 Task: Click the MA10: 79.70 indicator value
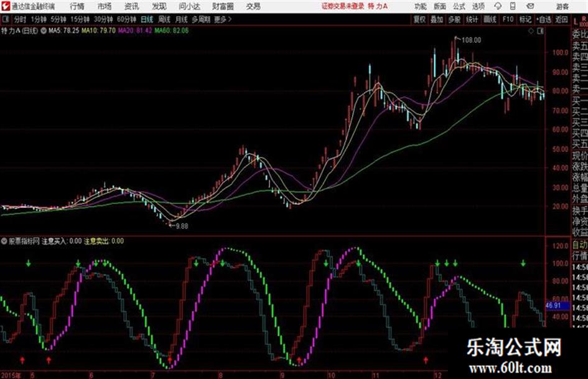coord(99,30)
